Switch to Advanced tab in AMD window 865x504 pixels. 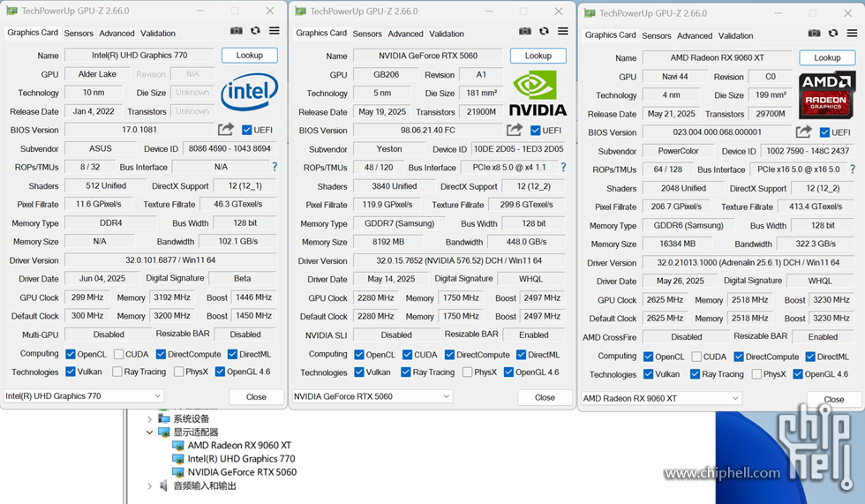695,35
